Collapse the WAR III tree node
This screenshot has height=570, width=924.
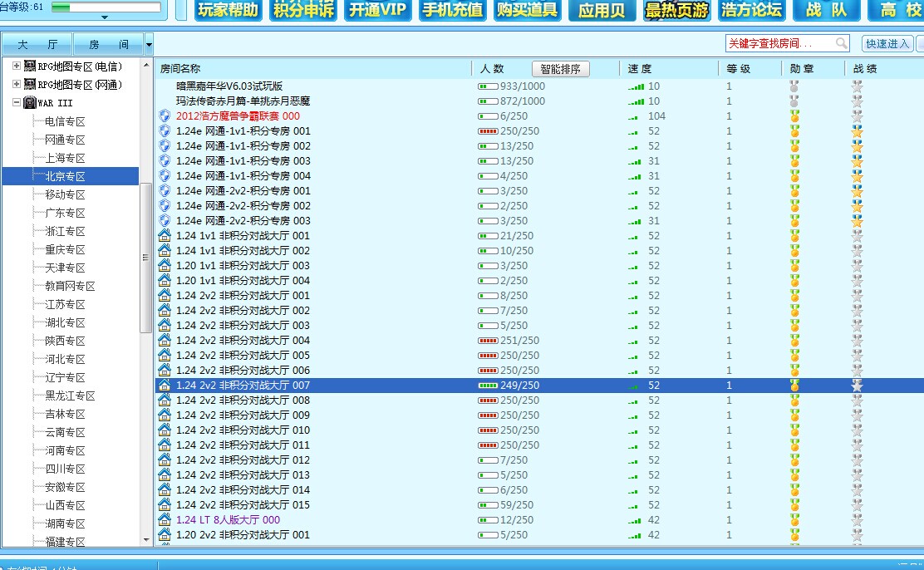click(17, 102)
